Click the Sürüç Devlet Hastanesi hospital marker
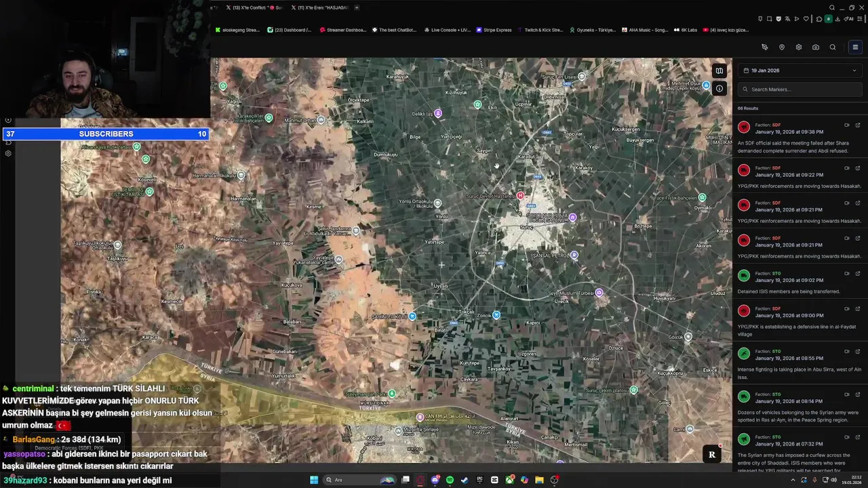This screenshot has width=868, height=488. (x=521, y=195)
